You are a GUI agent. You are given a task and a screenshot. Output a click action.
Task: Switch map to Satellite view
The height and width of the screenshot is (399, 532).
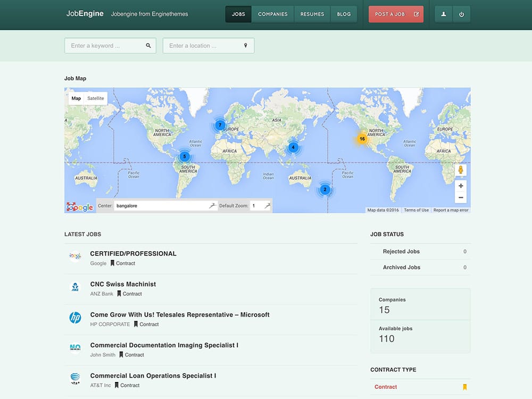click(96, 98)
